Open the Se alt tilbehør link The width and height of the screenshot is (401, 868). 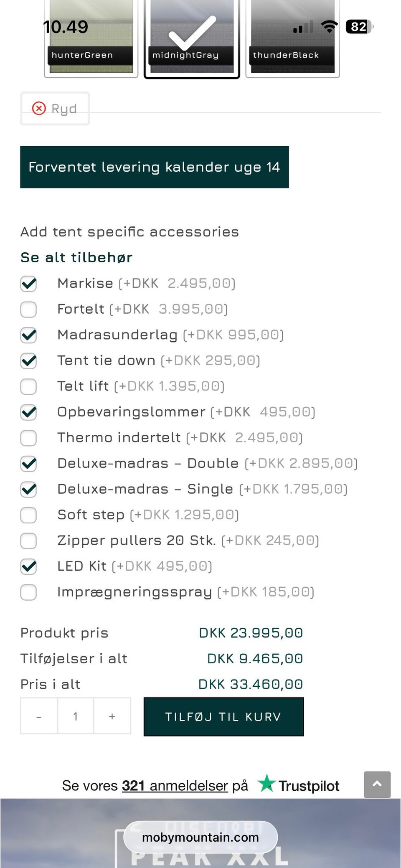point(76,257)
